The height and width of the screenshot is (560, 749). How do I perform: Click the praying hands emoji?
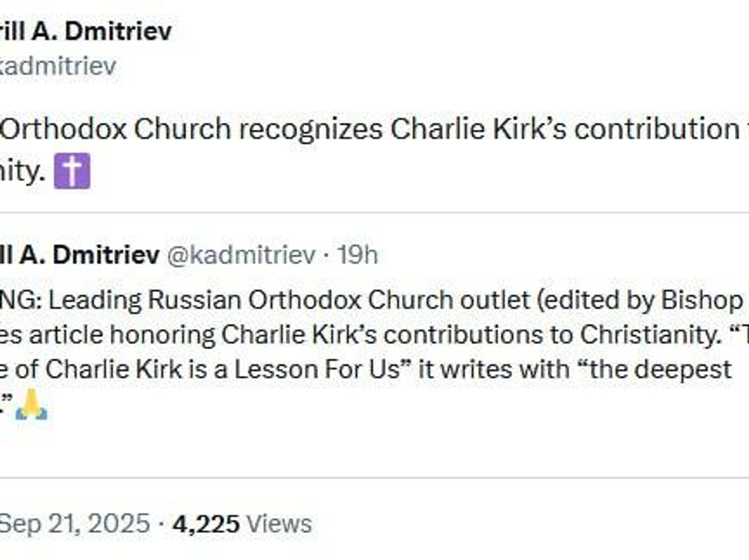(x=31, y=404)
